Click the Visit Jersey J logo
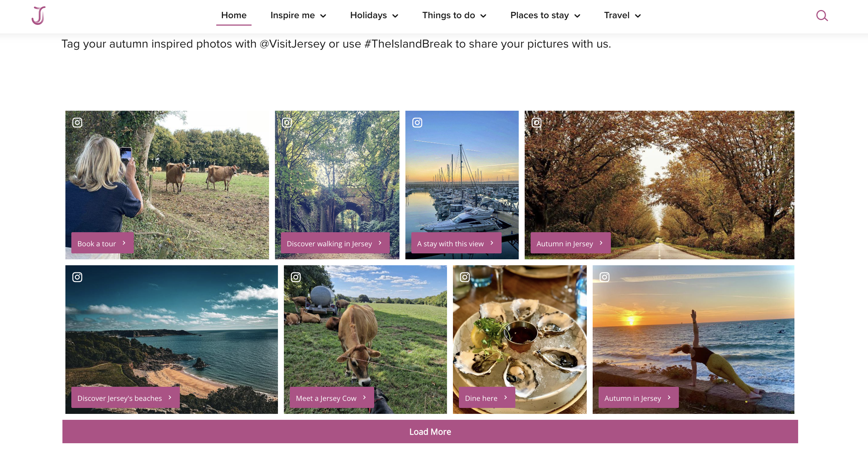 [39, 16]
